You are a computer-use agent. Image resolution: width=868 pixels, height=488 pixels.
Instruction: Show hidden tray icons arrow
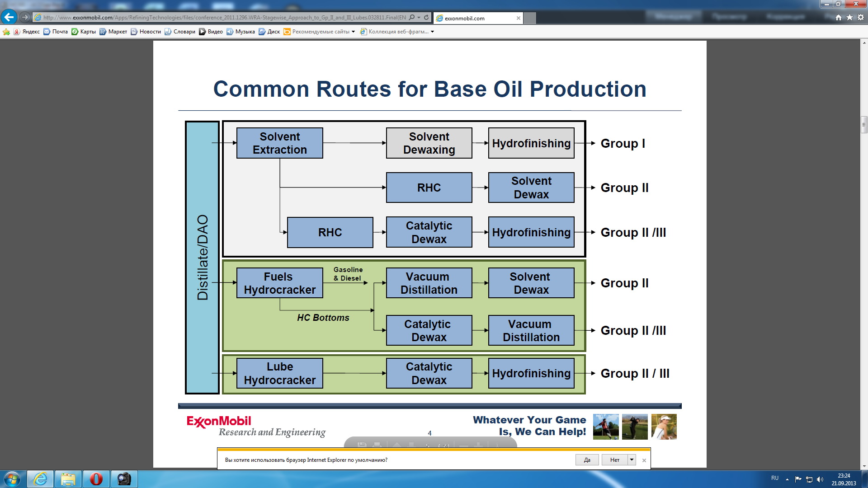tap(787, 479)
